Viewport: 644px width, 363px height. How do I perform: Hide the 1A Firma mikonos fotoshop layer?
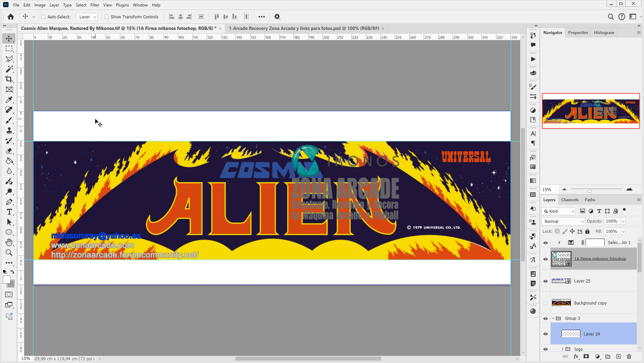545,259
